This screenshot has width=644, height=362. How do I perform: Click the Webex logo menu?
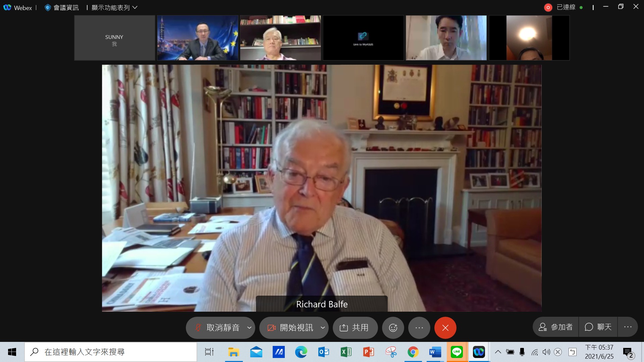point(7,7)
